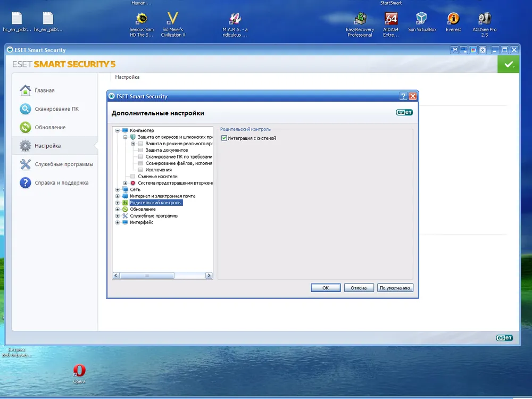Open Справка и поддержка question mark icon
The height and width of the screenshot is (399, 532).
tap(25, 182)
